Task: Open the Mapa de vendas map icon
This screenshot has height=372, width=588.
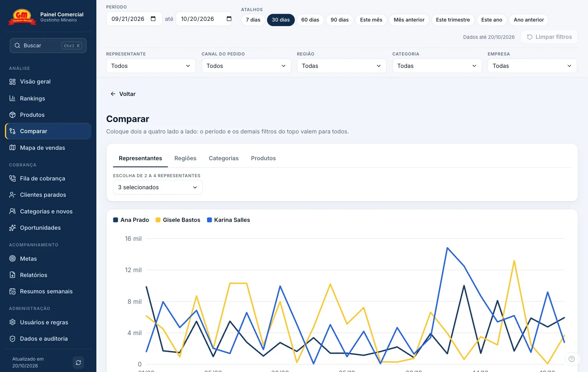Action: tap(12, 147)
